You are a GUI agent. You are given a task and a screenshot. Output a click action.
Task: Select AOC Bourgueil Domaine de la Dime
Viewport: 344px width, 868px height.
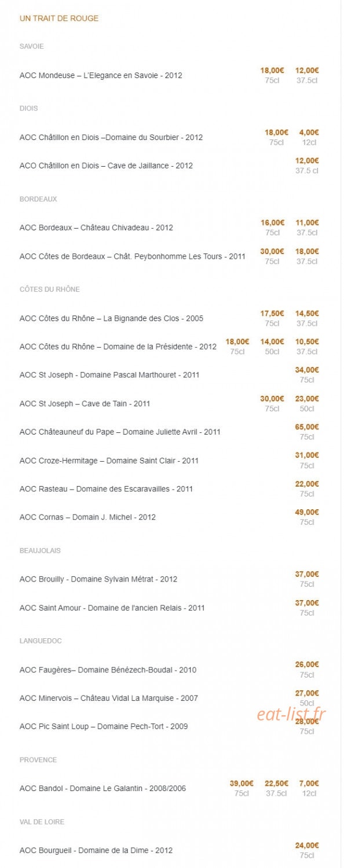pos(96,851)
